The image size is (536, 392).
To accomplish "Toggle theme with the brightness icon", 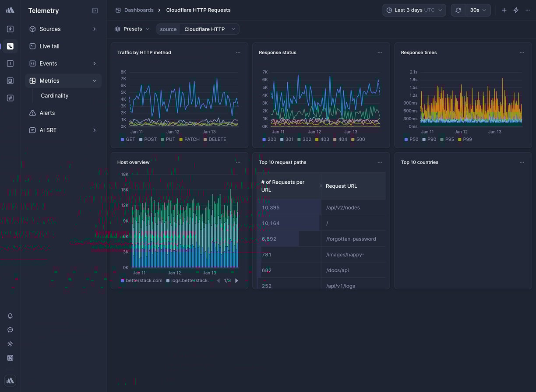I will (x=10, y=344).
